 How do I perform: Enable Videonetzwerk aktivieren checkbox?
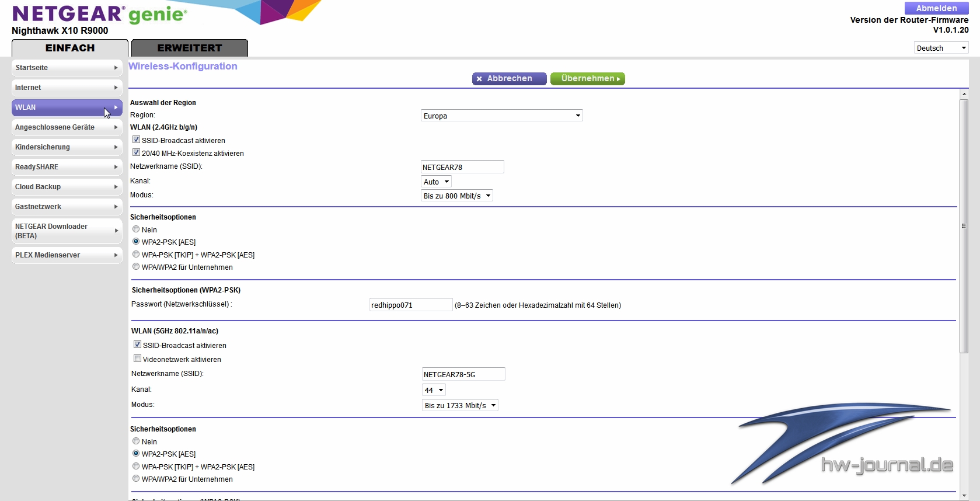pyautogui.click(x=138, y=359)
